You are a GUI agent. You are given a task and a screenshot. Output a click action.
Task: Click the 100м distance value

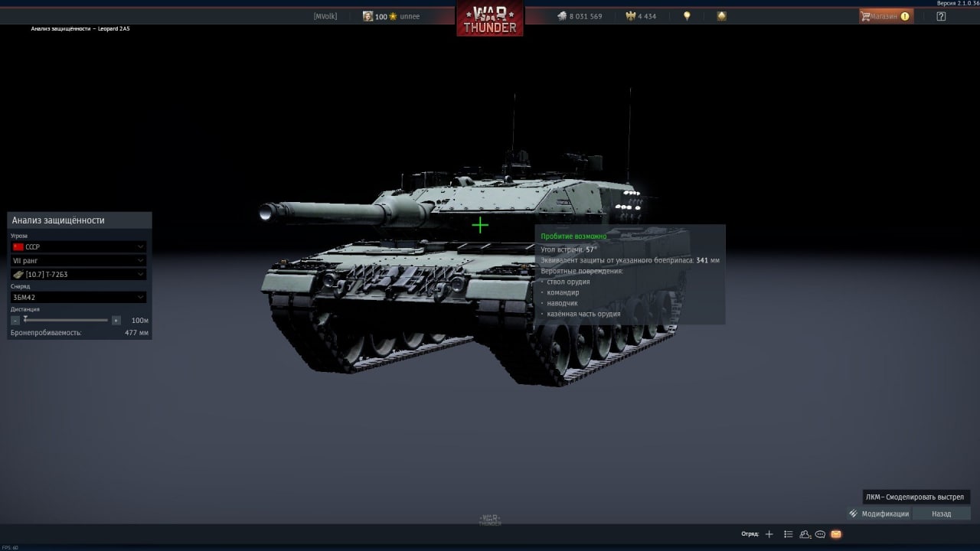click(x=140, y=320)
